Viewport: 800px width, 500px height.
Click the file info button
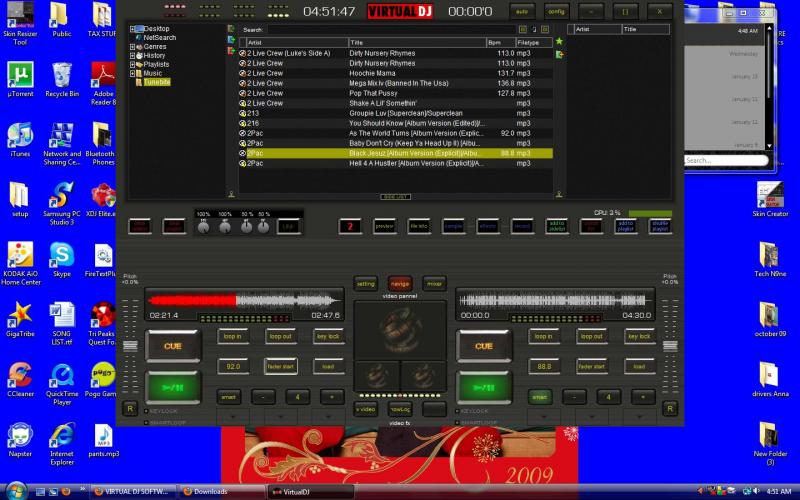click(419, 226)
